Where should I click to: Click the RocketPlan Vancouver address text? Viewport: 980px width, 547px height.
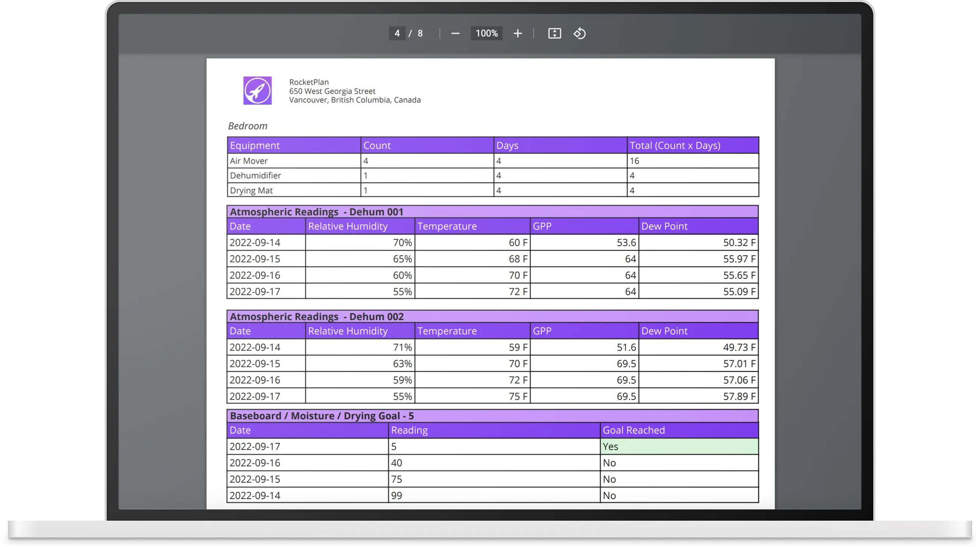(x=355, y=99)
